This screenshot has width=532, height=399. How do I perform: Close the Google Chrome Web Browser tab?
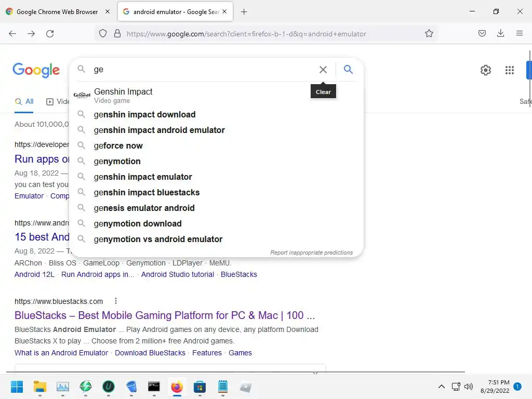pos(108,11)
